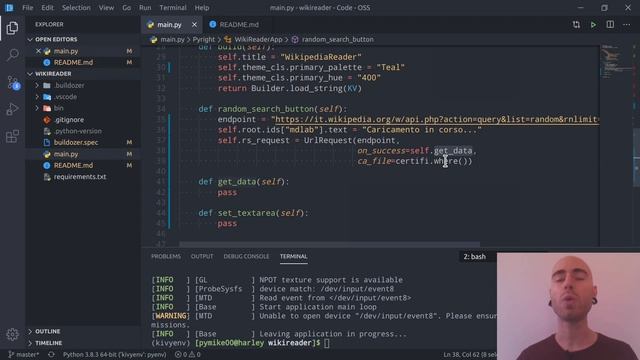Open the Go menu
Image resolution: width=640 pixels, height=360 pixels.
[x=127, y=8]
